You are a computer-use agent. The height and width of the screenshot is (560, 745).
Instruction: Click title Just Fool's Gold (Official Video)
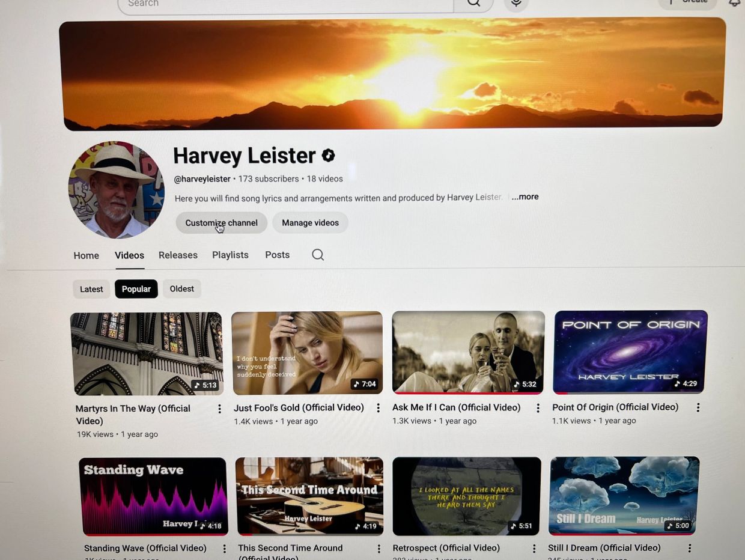coord(299,408)
